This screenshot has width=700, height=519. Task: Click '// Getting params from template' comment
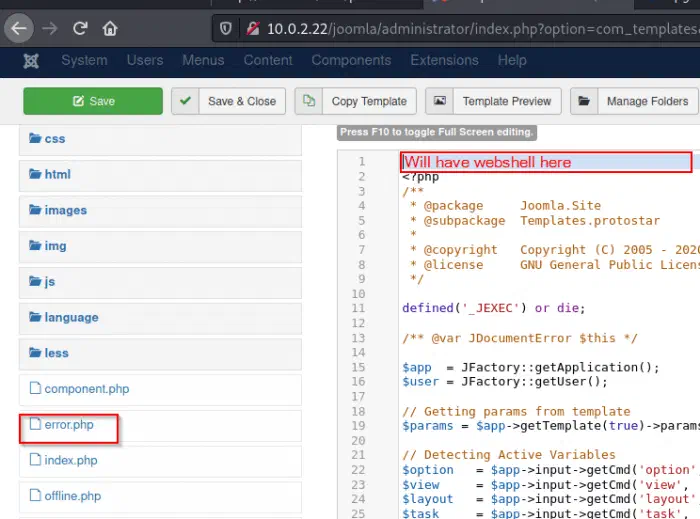click(516, 411)
